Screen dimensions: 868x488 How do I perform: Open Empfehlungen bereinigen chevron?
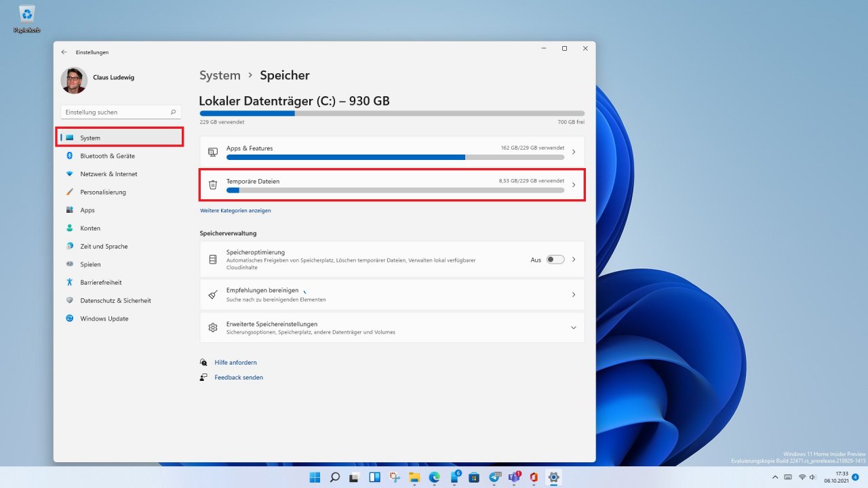[x=574, y=295]
